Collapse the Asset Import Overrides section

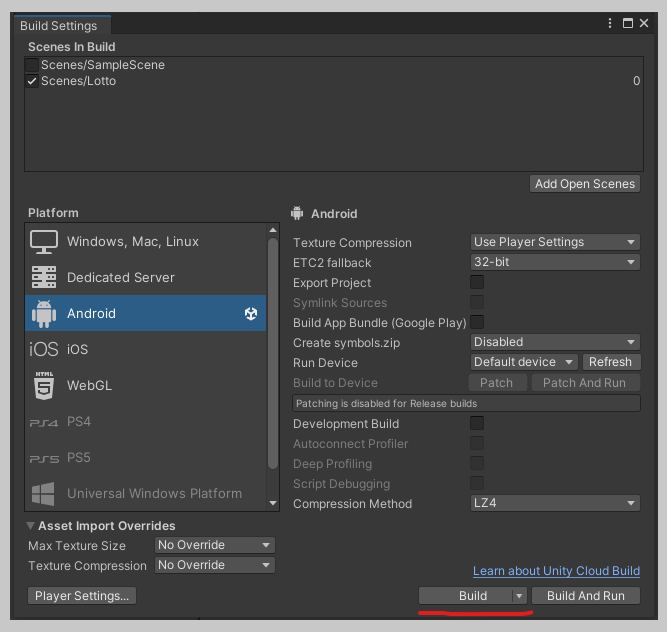click(31, 526)
